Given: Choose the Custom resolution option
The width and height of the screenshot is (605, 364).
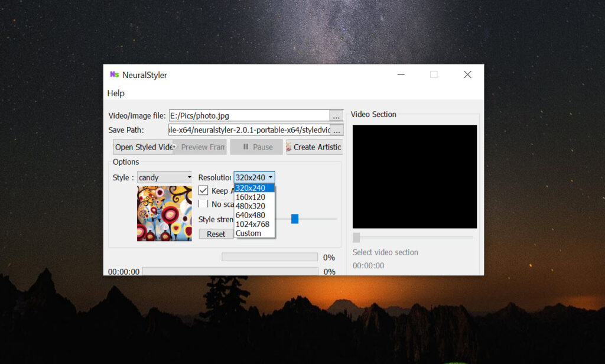Looking at the screenshot, I should click(248, 233).
